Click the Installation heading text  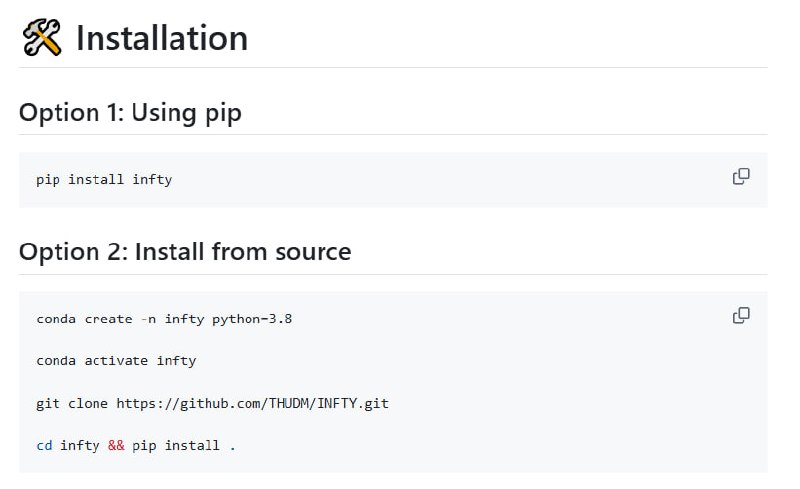[x=162, y=38]
